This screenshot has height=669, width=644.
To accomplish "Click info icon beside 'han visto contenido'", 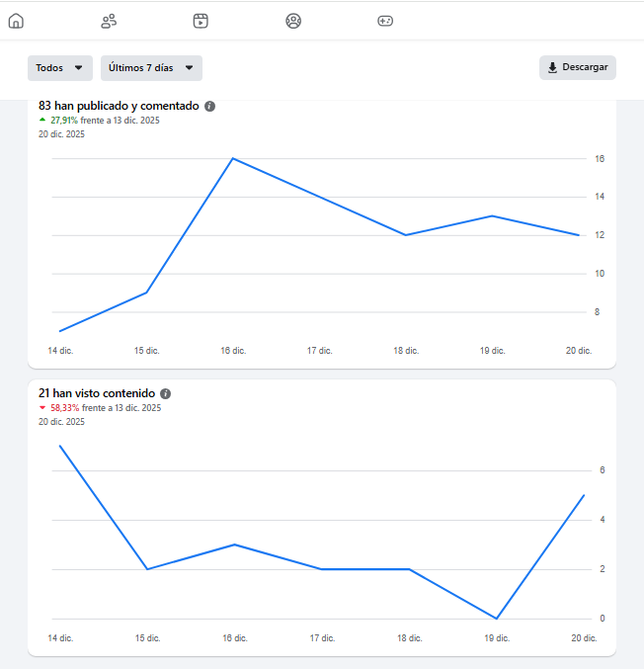I will 166,393.
